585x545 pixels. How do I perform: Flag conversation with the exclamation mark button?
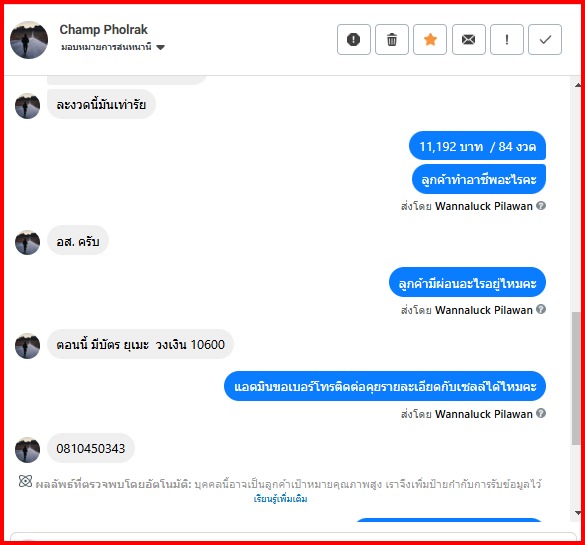[507, 40]
